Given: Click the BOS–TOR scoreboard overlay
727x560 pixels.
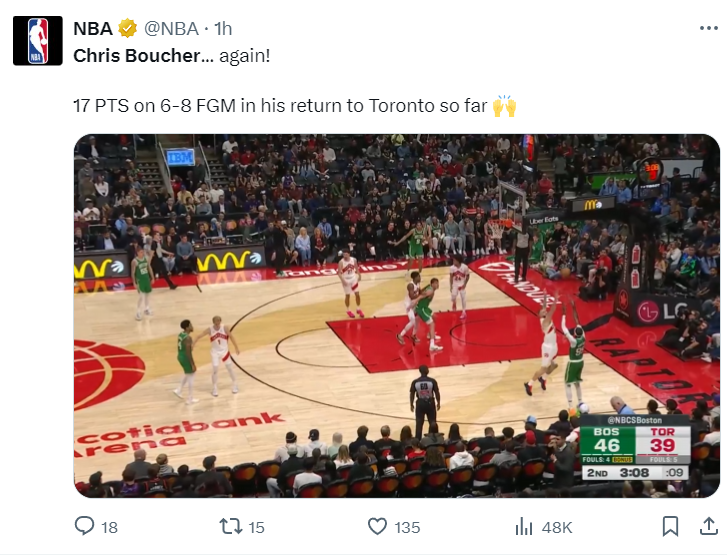Looking at the screenshot, I should coord(635,446).
